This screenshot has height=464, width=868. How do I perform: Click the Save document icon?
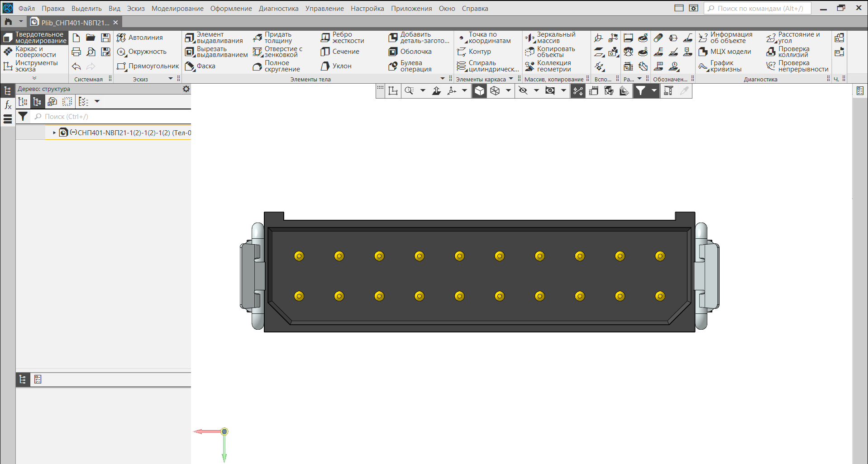pos(105,38)
